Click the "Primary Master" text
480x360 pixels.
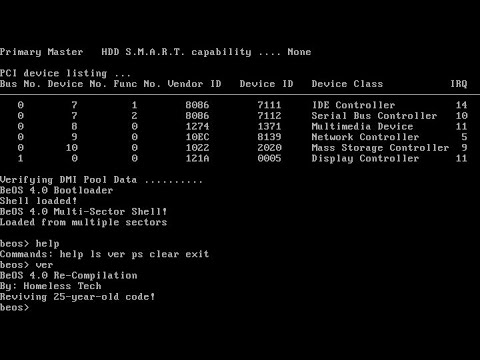click(x=42, y=52)
